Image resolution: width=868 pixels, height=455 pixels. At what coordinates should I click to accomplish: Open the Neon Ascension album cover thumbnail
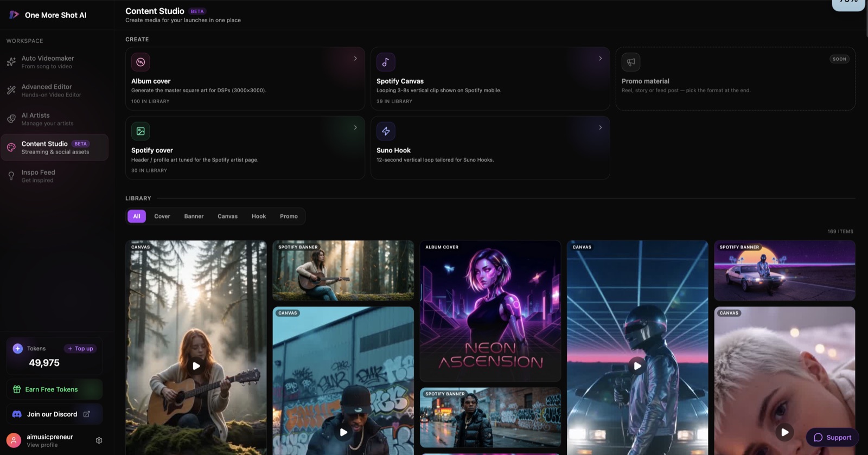(490, 311)
